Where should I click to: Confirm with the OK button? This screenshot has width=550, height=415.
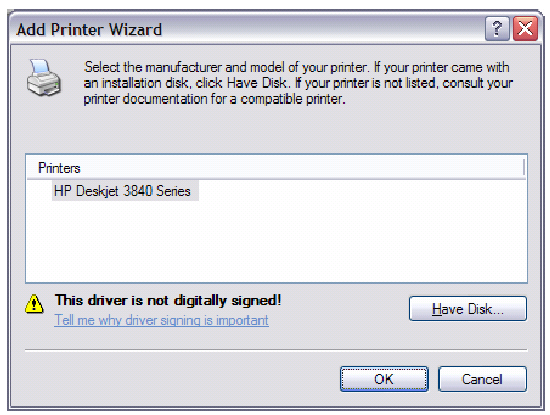click(x=384, y=379)
